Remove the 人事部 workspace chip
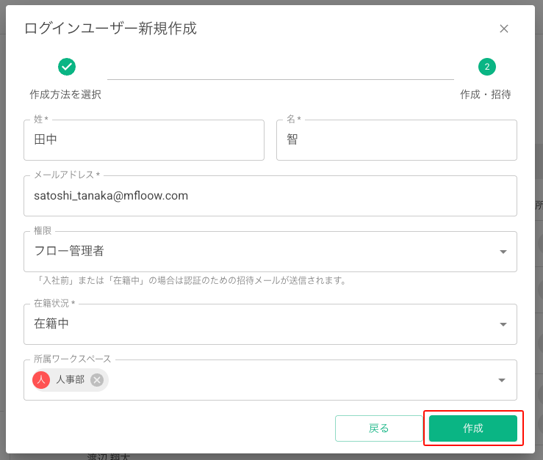 [97, 380]
